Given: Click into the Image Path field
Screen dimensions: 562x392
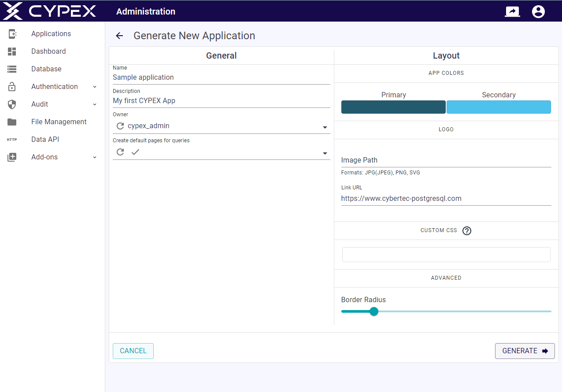Looking at the screenshot, I should (x=446, y=160).
